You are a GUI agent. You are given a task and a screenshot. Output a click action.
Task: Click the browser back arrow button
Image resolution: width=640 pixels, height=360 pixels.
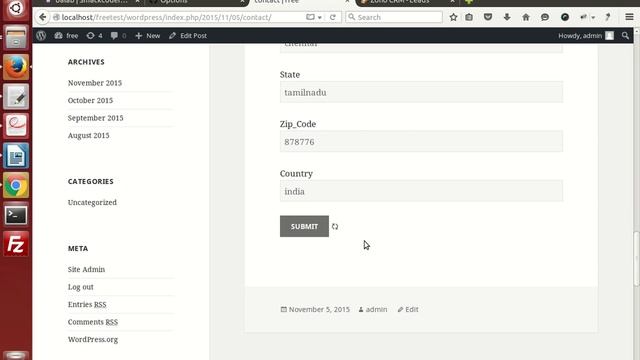[42, 17]
